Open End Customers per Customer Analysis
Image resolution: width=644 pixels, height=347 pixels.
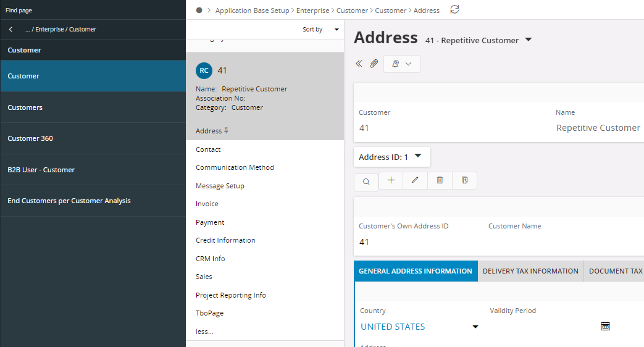93,201
